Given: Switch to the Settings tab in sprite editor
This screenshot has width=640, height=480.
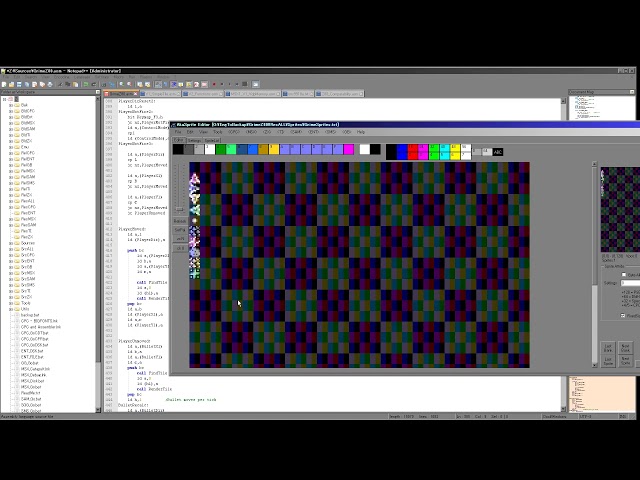Looking at the screenshot, I should coord(194,140).
